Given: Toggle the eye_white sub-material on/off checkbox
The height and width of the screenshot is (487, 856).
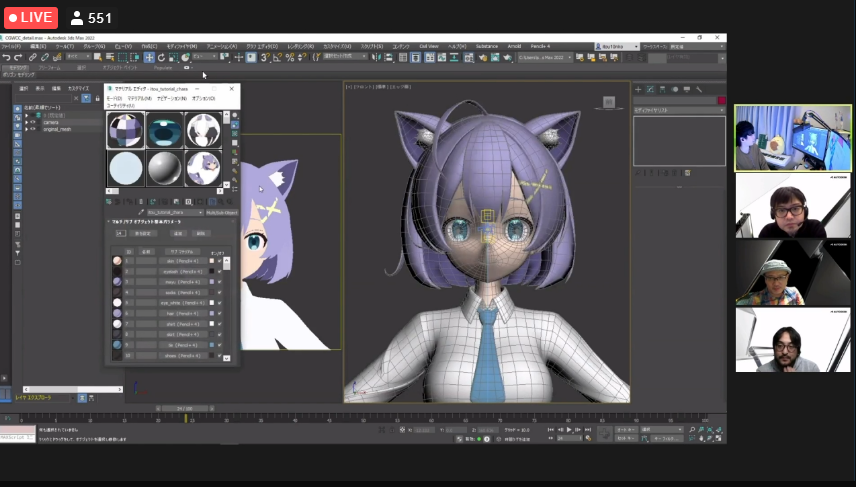Looking at the screenshot, I should click(219, 302).
